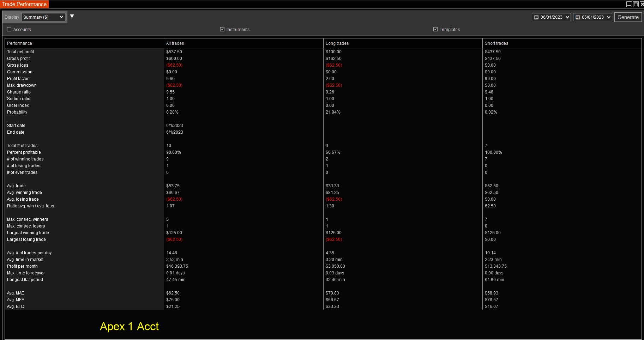Select the Avg. time in market label
The image size is (644, 340).
click(25, 260)
